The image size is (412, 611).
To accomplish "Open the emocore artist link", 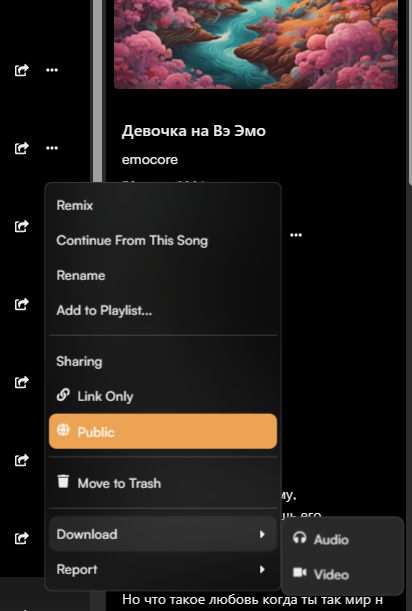I will [x=150, y=159].
